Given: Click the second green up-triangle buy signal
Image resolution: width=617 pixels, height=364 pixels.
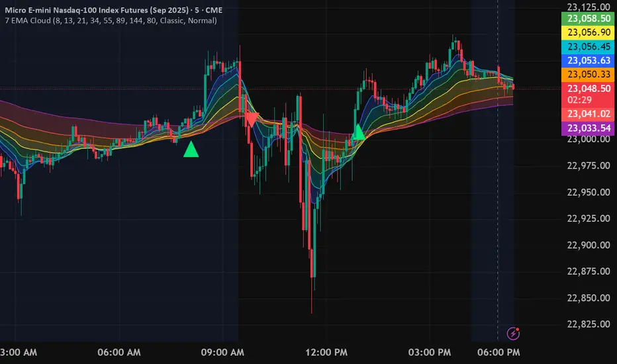Looking at the screenshot, I should (358, 132).
